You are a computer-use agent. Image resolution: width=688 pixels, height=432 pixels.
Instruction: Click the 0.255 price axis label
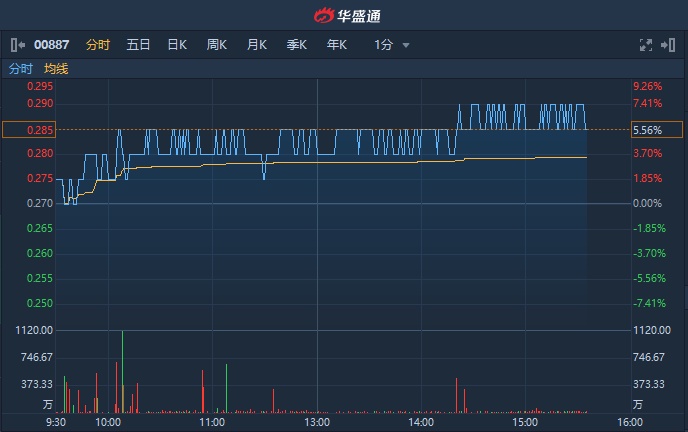[x=40, y=278]
